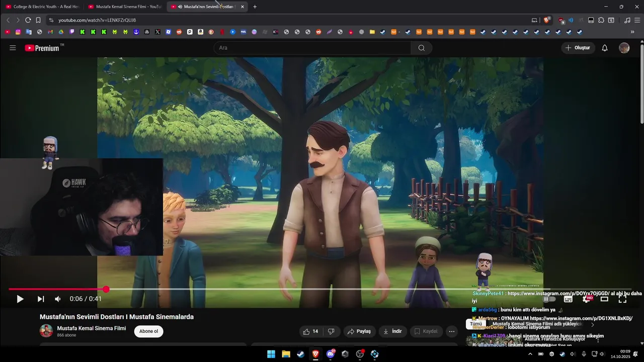Go back in browser history
The height and width of the screenshot is (362, 644).
[8, 20]
